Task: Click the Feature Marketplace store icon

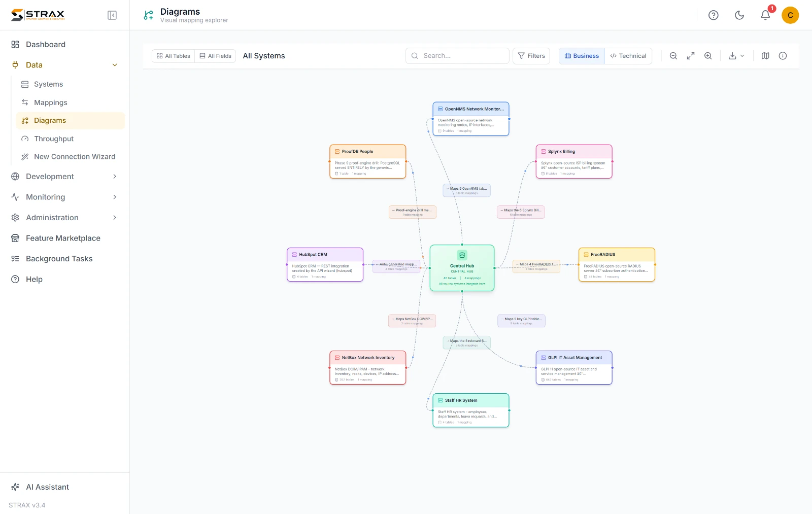Action: (15, 238)
